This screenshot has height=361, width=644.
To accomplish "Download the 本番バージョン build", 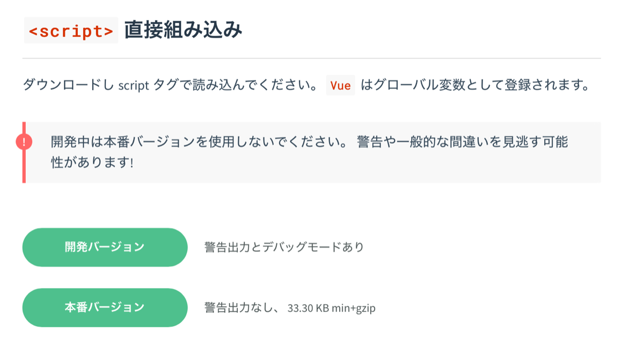I will [x=105, y=307].
